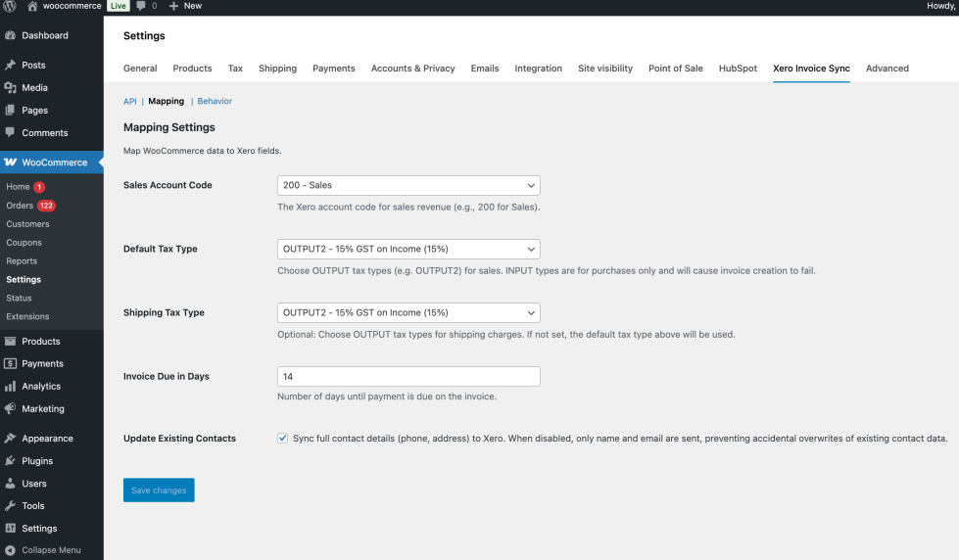Open the Default Tax Type dropdown
This screenshot has width=959, height=560.
pyautogui.click(x=408, y=249)
